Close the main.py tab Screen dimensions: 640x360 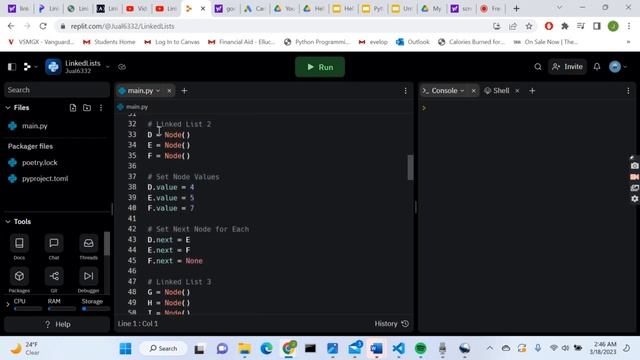click(169, 91)
